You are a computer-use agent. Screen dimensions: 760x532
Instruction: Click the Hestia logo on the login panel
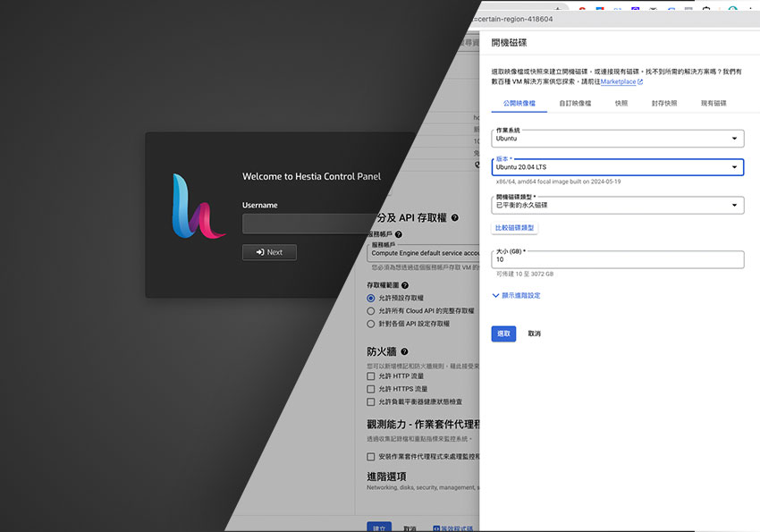pyautogui.click(x=198, y=207)
